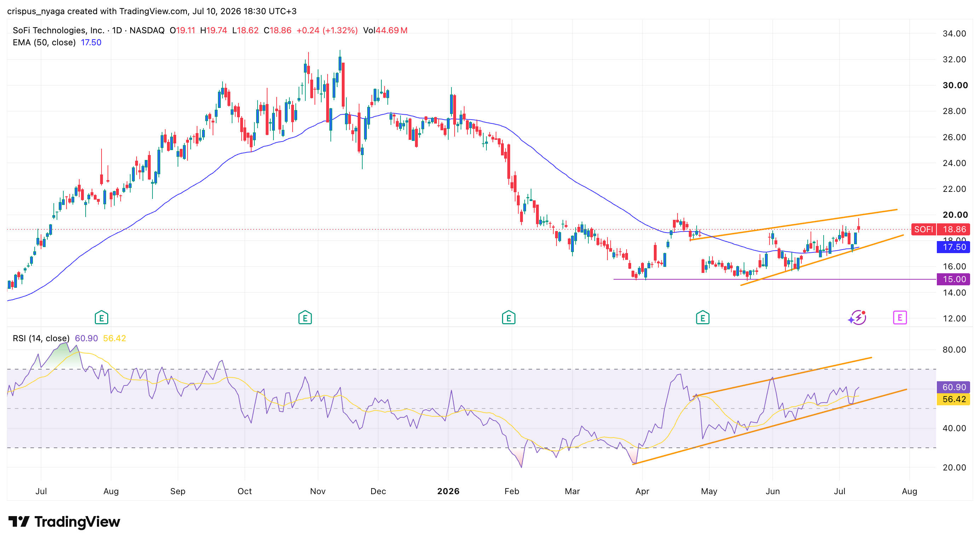Screen dimensions: 980x543
Task: Click the Apr label on the time axis
Action: coord(642,491)
